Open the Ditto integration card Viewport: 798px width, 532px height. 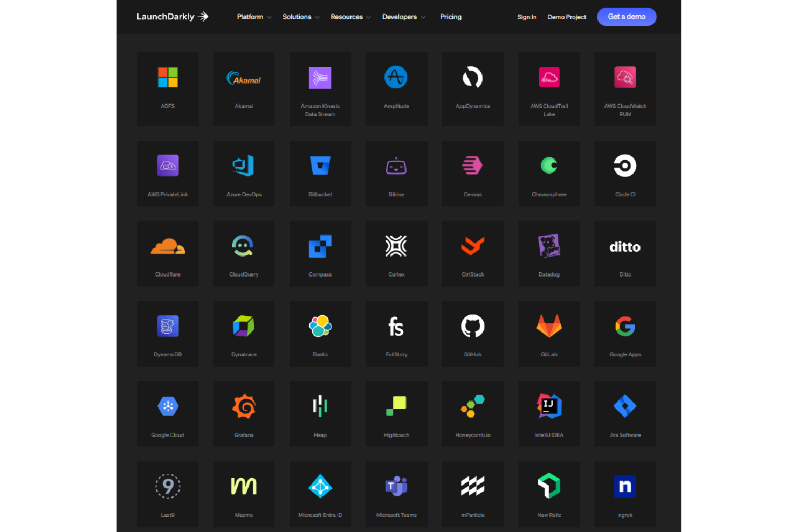(625, 253)
